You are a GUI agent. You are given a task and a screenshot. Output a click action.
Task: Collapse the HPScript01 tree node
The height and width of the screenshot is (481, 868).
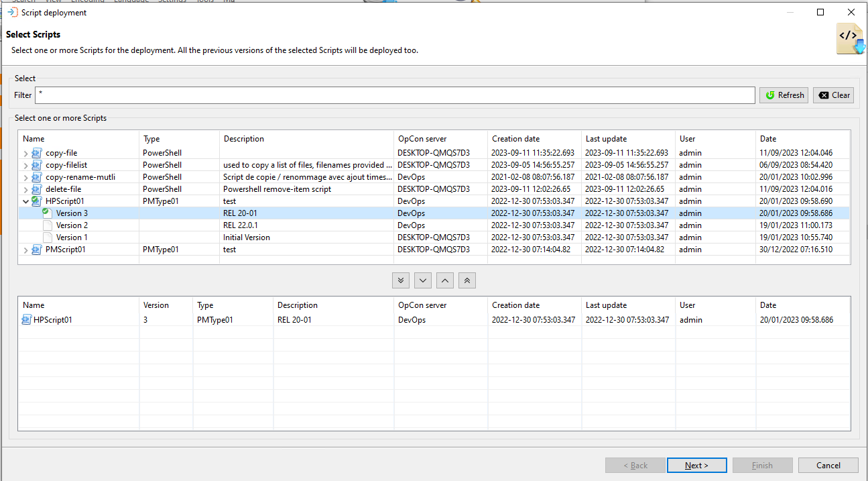[x=25, y=201]
